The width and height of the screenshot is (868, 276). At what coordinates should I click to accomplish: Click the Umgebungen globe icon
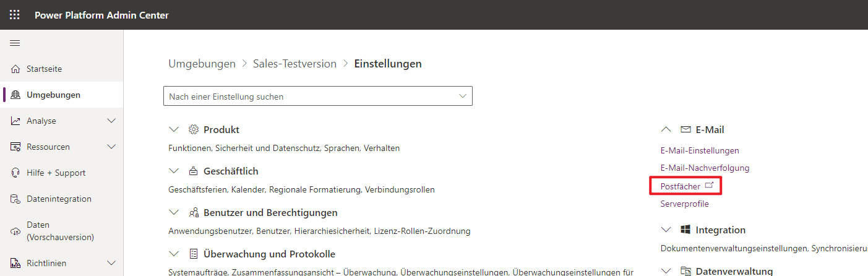tap(15, 95)
